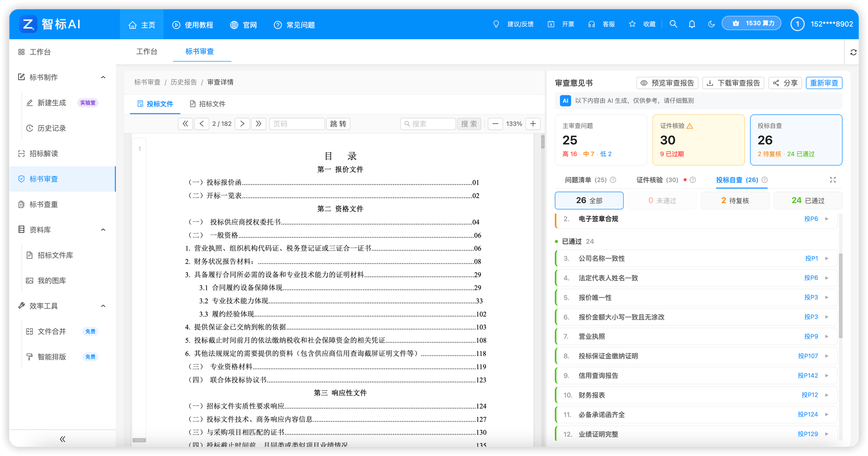Click the 搜索 button in document toolbar
The height and width of the screenshot is (456, 868).
469,124
